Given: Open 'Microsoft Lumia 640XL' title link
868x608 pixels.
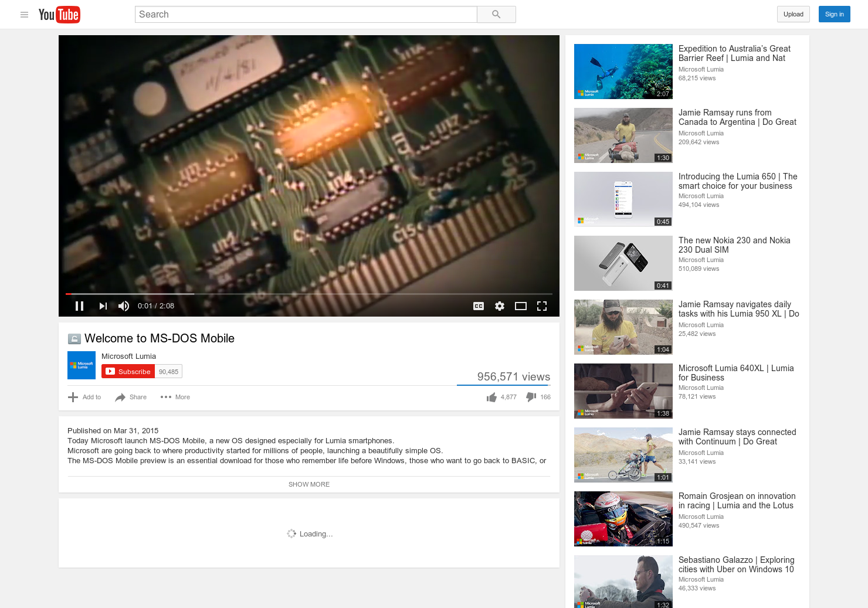Looking at the screenshot, I should tap(736, 373).
